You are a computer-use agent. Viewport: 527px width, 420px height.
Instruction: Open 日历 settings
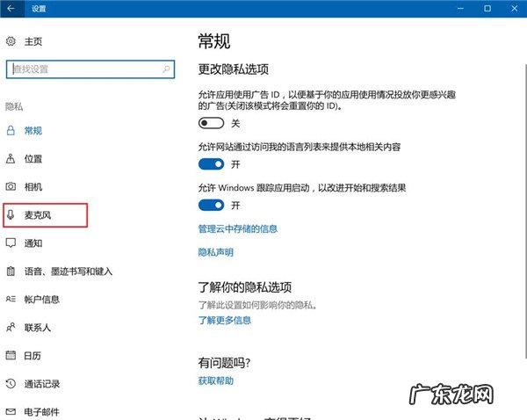32,356
